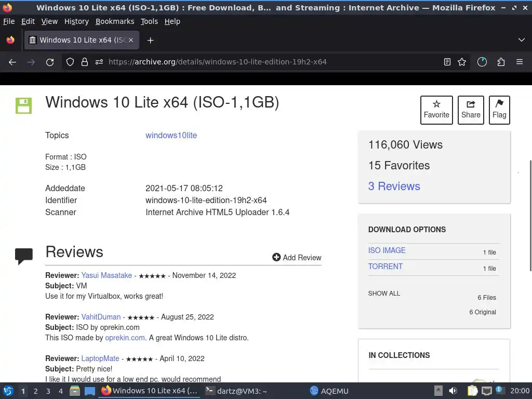Open the volume speaker tray icon

click(x=453, y=391)
